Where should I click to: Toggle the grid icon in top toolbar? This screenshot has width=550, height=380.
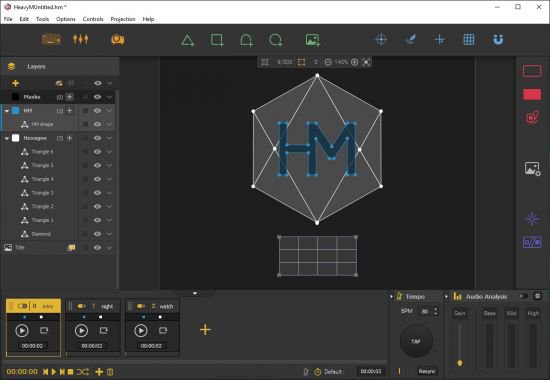(469, 39)
